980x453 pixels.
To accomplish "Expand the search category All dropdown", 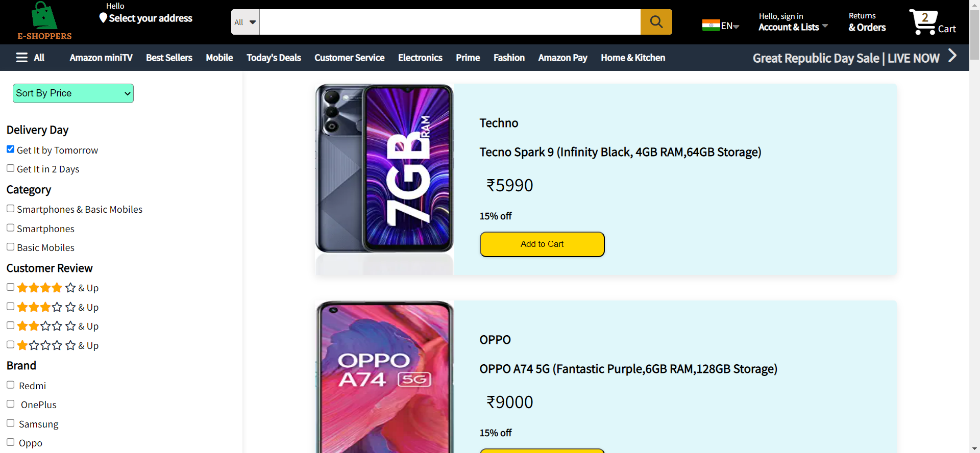I will tap(246, 22).
